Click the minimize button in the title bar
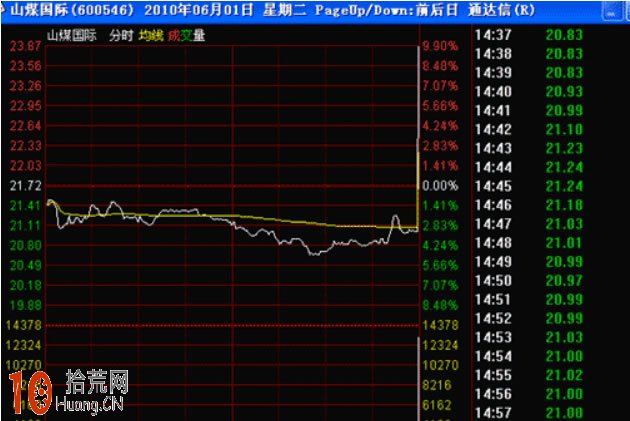Image resolution: width=630 pixels, height=421 pixels. tap(611, 12)
